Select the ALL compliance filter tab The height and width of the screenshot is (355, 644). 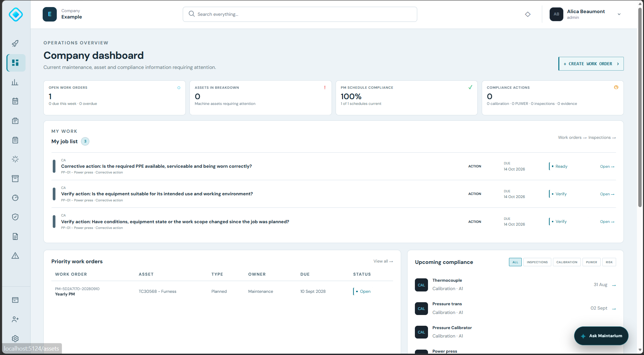515,262
